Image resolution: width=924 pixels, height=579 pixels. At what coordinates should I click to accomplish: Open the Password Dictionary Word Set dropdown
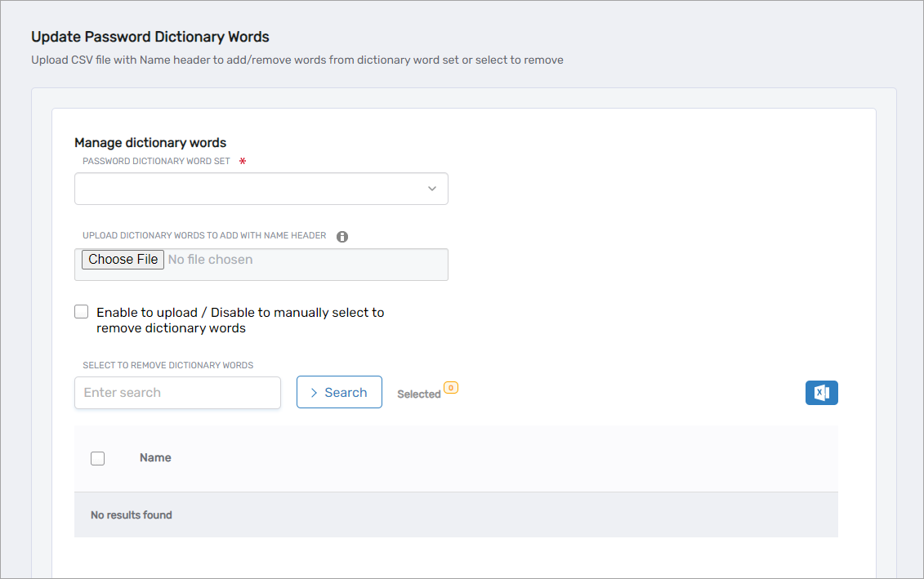click(x=261, y=188)
